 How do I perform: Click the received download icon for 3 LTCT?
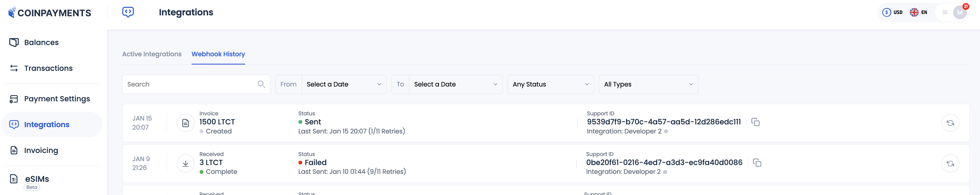point(185,163)
